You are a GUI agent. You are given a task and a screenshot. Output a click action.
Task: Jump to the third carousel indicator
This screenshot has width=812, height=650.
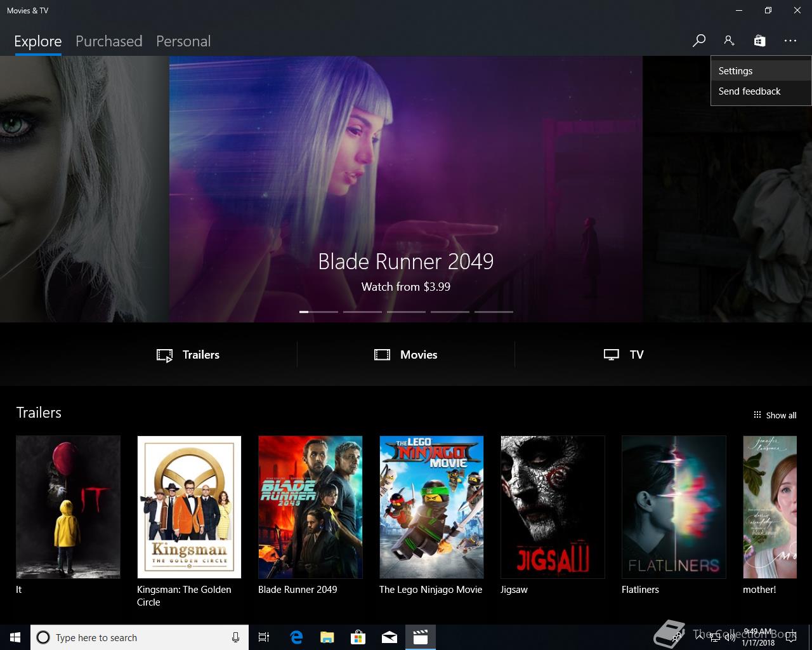[x=406, y=312]
